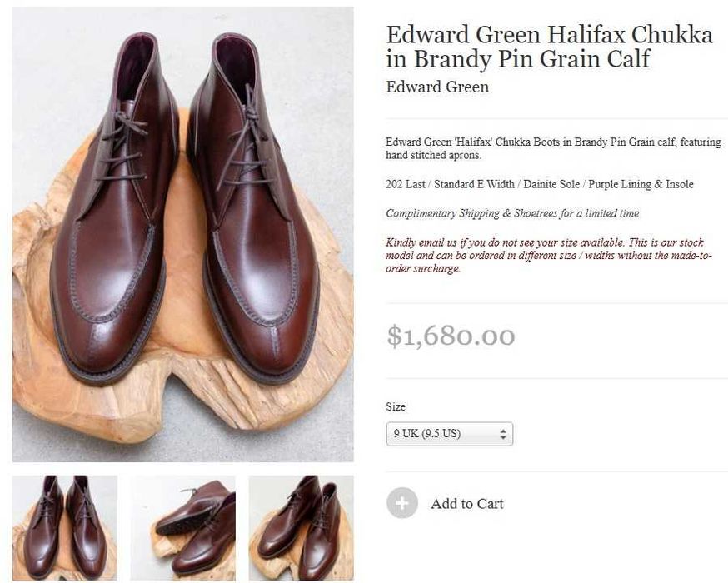
Task: Click the 202 Last / Dainite Sole specification line
Action: tap(539, 184)
